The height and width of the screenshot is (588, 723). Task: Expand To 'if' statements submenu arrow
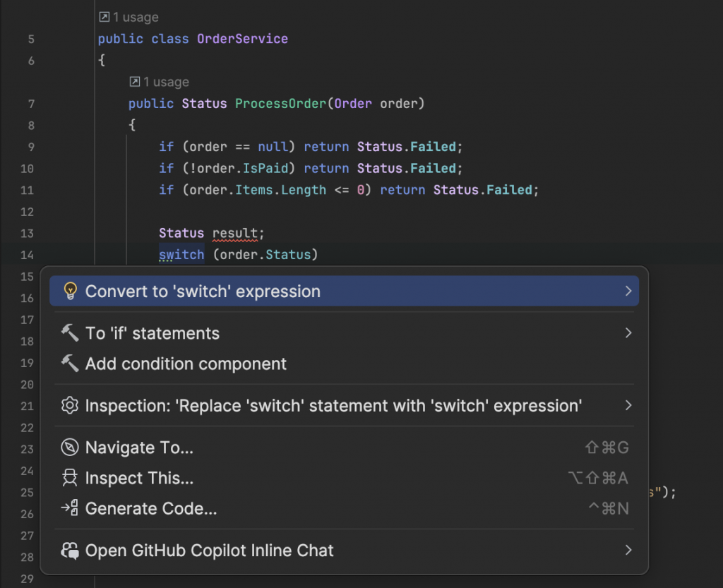click(628, 333)
